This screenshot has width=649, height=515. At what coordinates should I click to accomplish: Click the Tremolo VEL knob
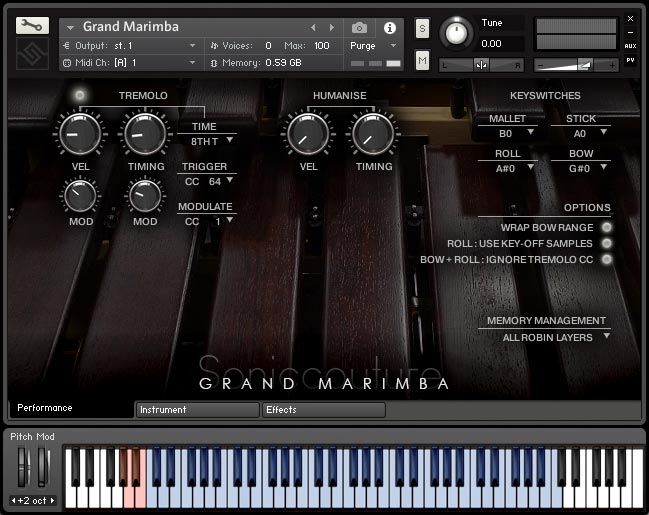(x=80, y=134)
